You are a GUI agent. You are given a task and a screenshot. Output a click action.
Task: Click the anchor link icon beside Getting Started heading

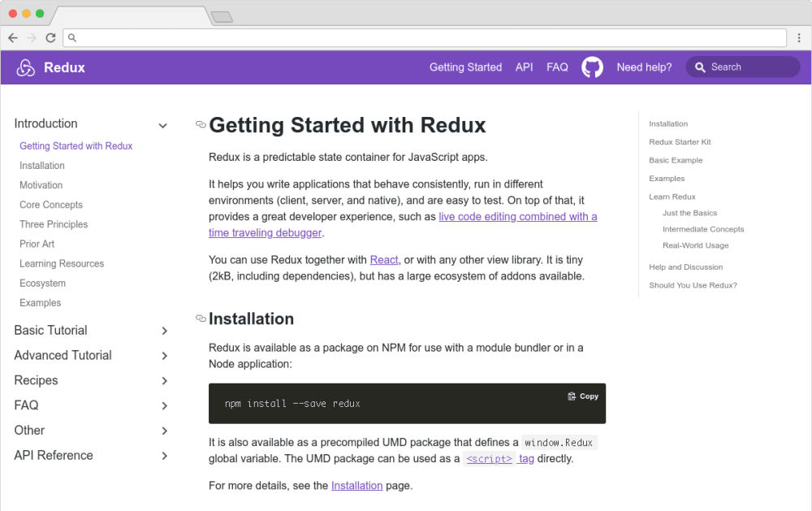(201, 124)
